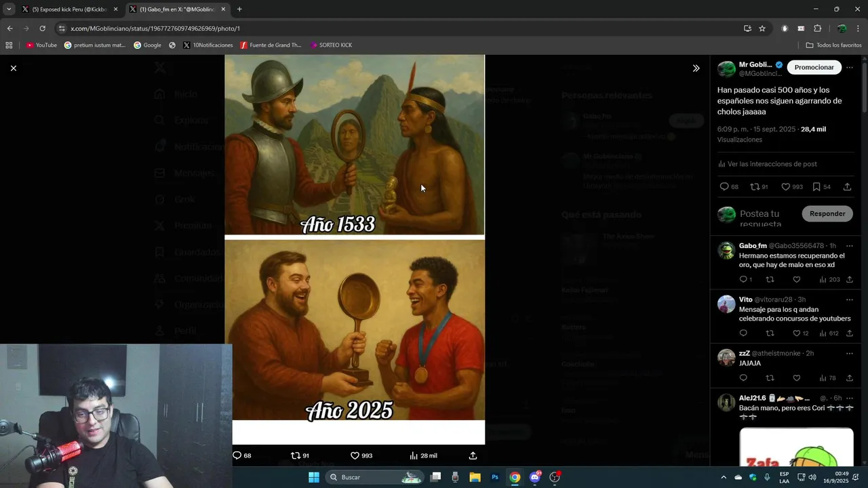Reply to Vito's comment
This screenshot has width=868, height=488.
[x=743, y=333]
